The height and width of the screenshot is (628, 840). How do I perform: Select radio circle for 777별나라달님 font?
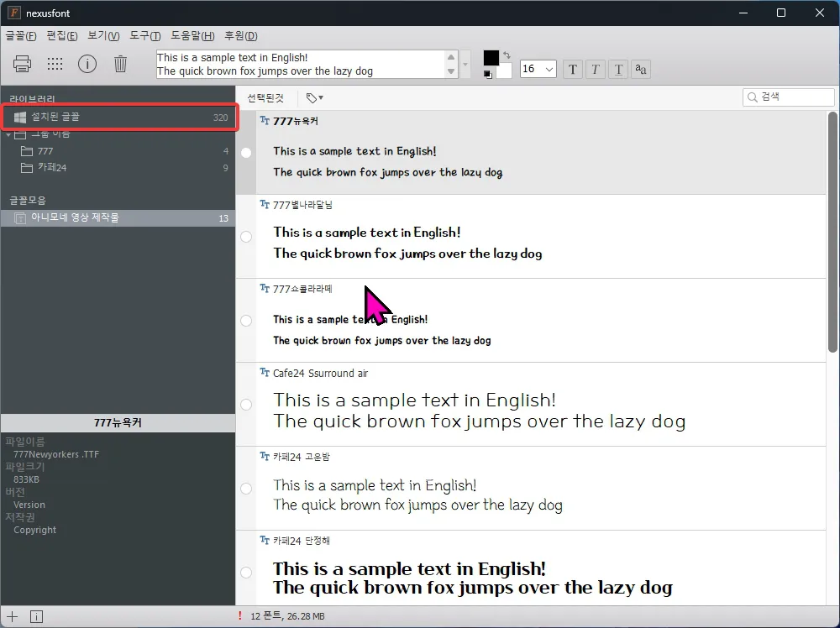[x=246, y=236]
